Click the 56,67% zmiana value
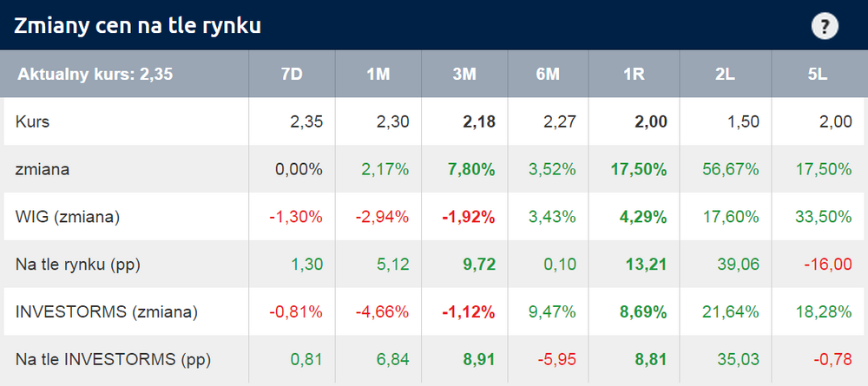Screen dimensions: 868x386 pyautogui.click(x=731, y=170)
